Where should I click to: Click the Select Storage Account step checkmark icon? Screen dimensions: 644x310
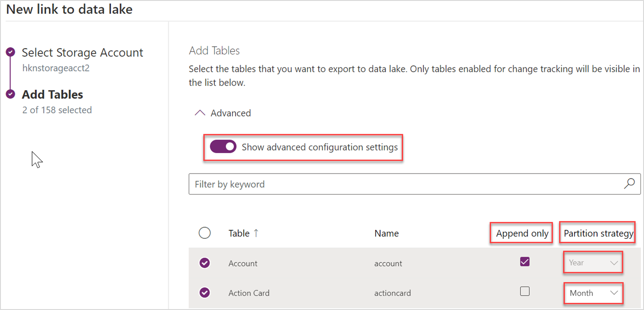point(10,52)
